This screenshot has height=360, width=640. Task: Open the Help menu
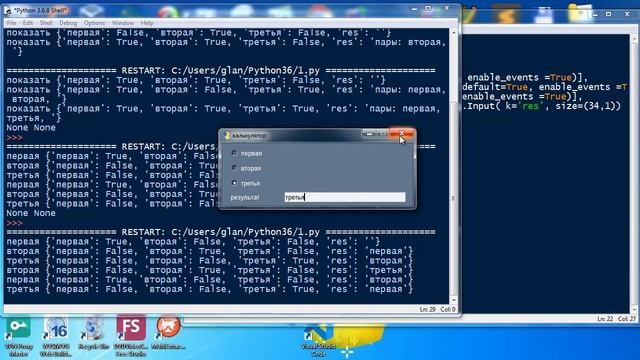[x=147, y=23]
